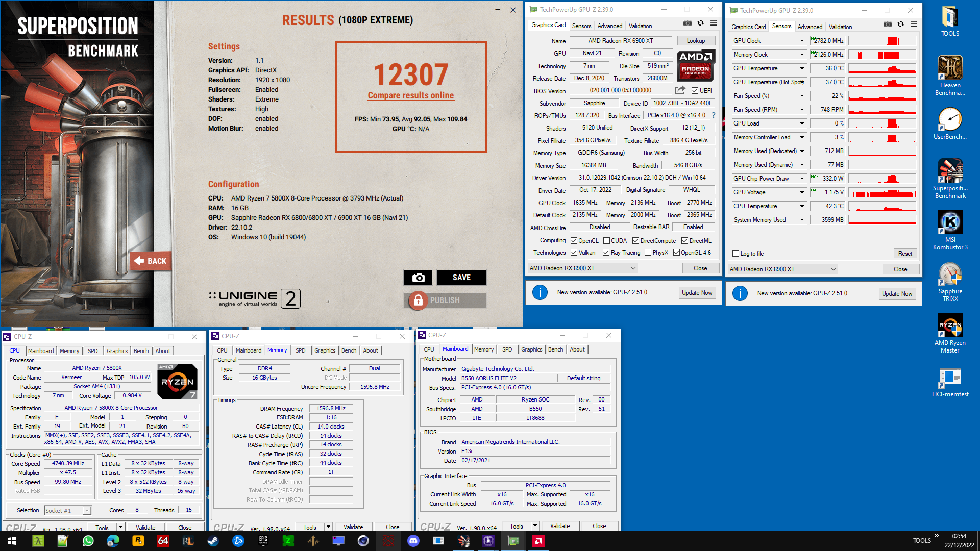Open TOOLS folder desktop icon
The width and height of the screenshot is (980, 551).
point(950,21)
